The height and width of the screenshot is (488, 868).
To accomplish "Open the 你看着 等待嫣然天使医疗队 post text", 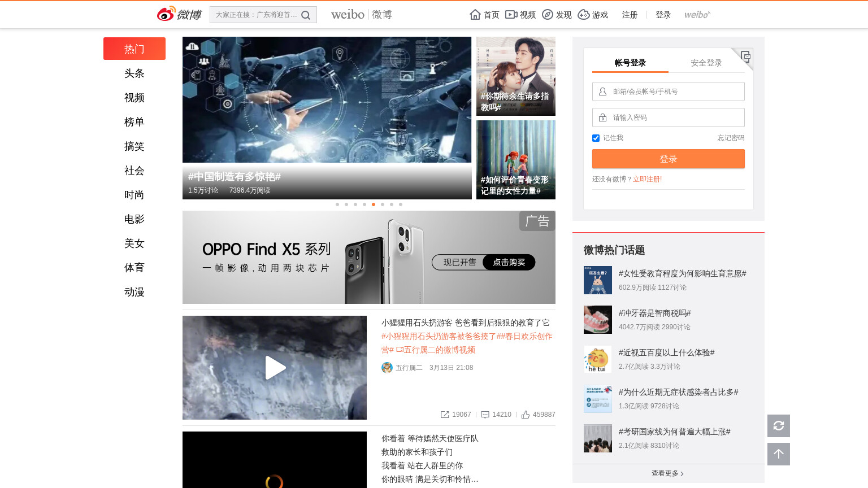I will click(x=429, y=459).
